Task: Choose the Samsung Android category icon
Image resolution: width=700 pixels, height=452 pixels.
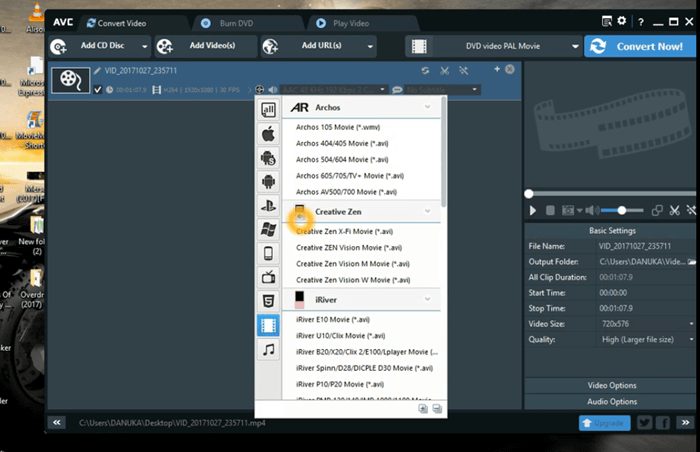Action: (x=268, y=158)
